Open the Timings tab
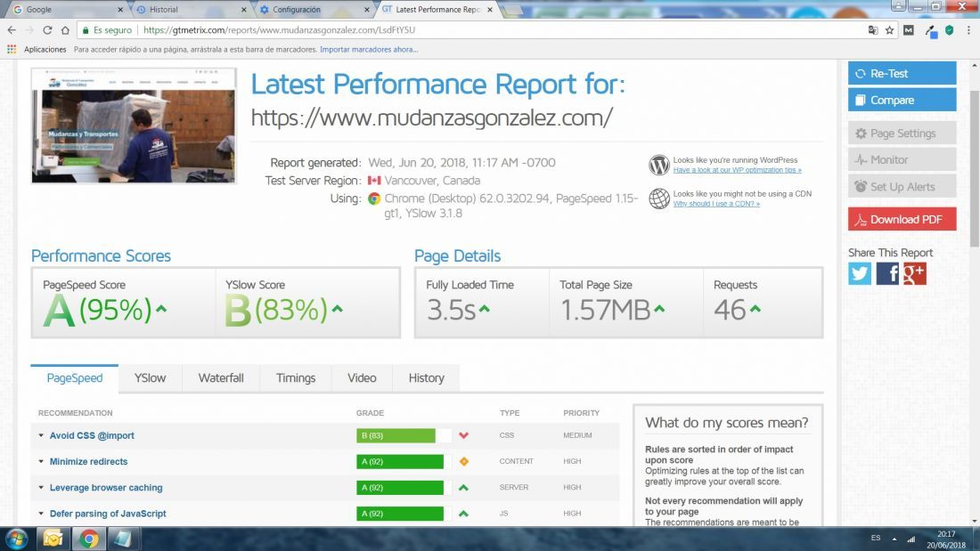The height and width of the screenshot is (551, 980). coord(296,378)
